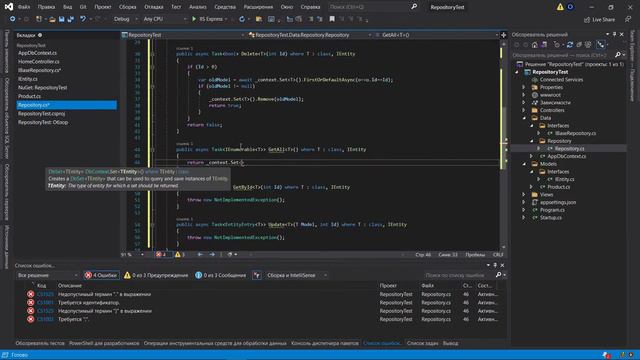This screenshot has height=360, width=640.
Task: Toggle the Warnings filter in Error List
Action: coord(156,276)
